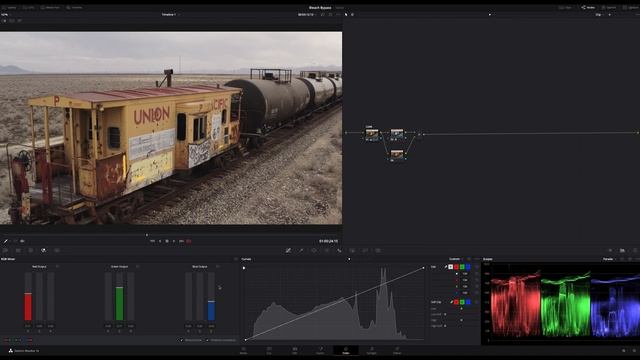Switch to the Fusion page tab
640x360 pixels.
(x=320, y=351)
